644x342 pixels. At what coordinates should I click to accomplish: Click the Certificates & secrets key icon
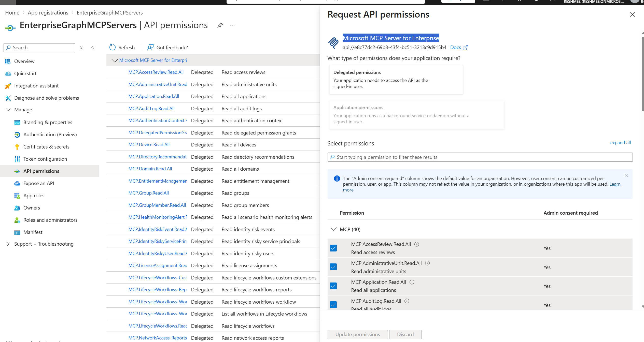(x=17, y=147)
